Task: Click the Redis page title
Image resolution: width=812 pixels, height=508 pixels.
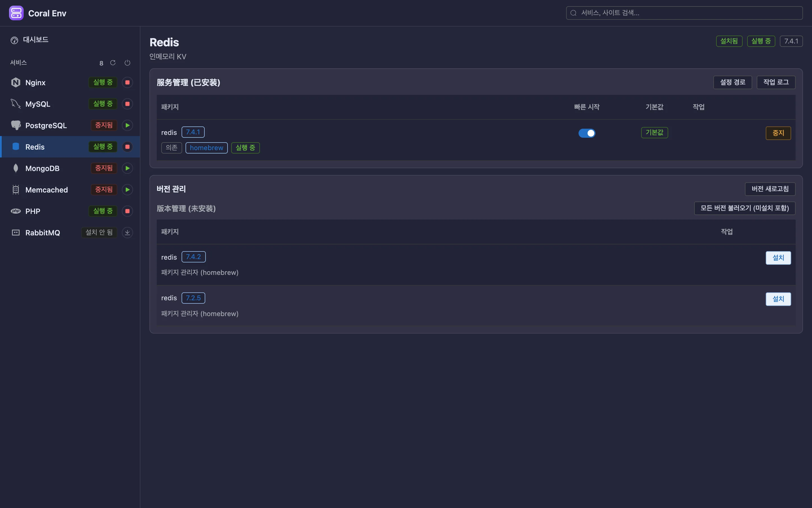Action: (164, 42)
